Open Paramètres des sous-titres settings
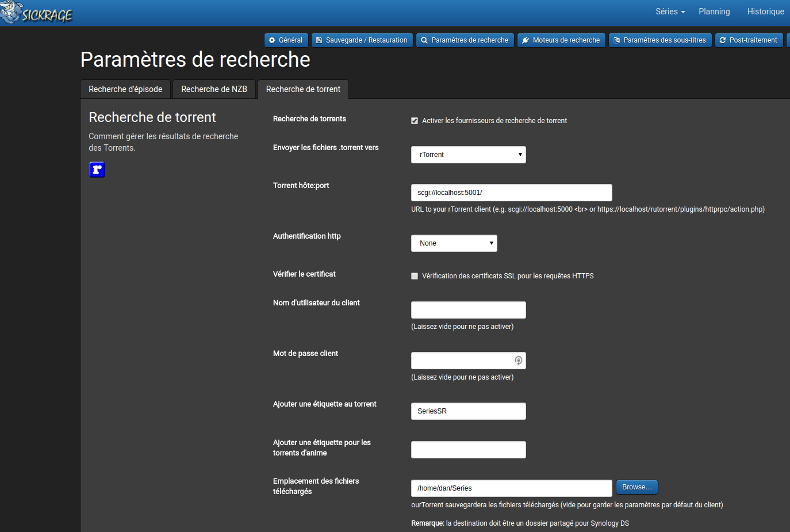 pyautogui.click(x=660, y=40)
